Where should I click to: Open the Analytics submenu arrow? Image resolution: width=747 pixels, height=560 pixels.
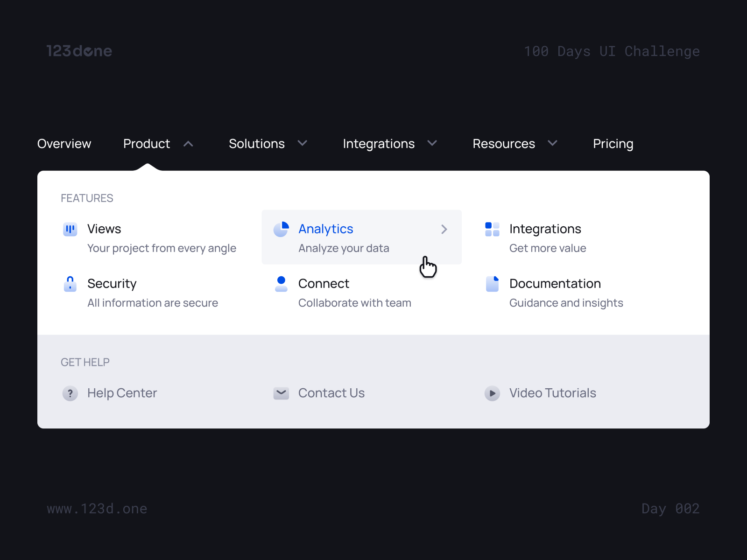tap(444, 229)
